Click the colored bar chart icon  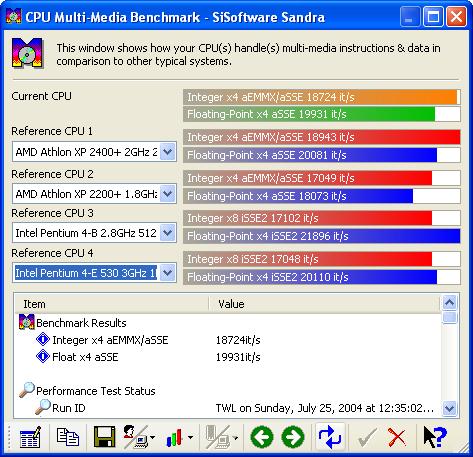pyautogui.click(x=175, y=437)
